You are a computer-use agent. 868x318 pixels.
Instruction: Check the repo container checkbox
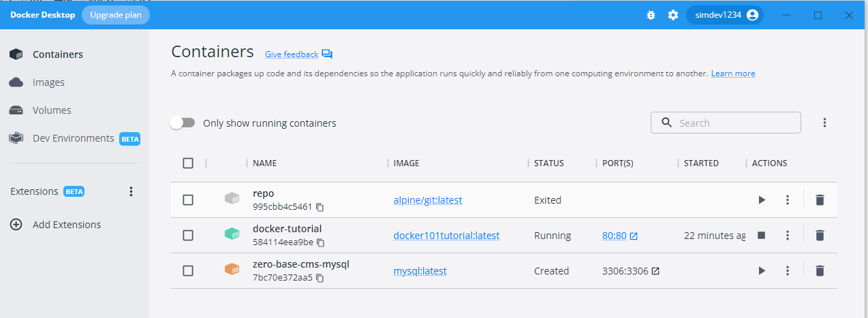188,200
